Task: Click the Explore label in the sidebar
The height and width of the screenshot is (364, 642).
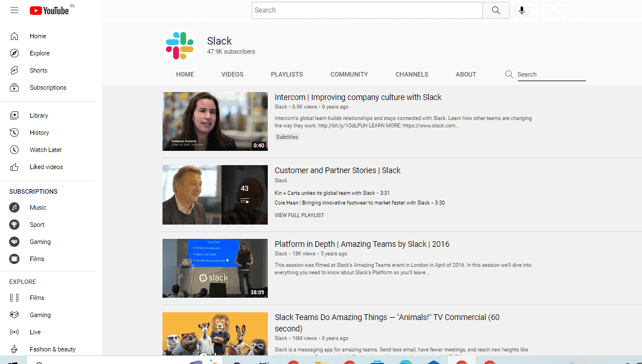Action: pyautogui.click(x=39, y=53)
